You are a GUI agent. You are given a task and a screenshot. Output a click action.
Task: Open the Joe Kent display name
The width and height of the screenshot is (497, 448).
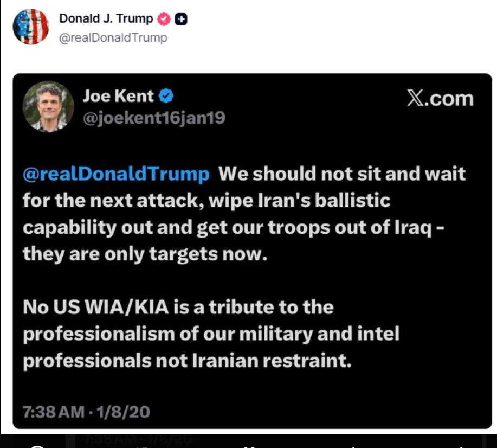click(118, 97)
